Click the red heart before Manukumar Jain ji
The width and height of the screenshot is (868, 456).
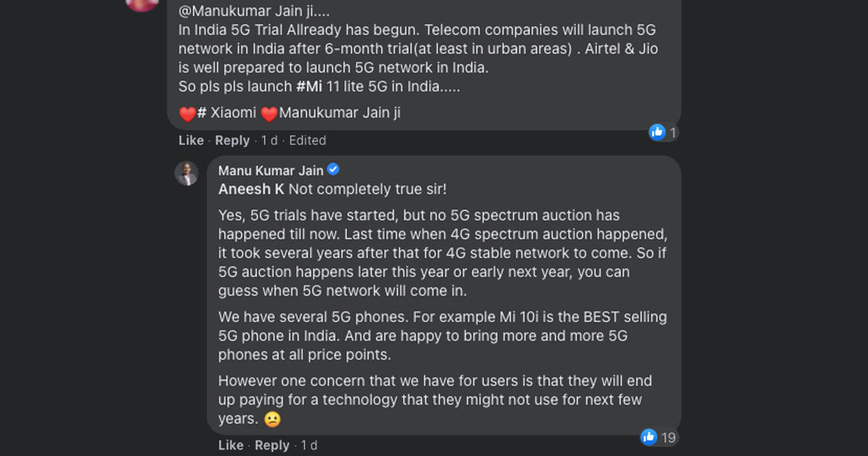269,114
